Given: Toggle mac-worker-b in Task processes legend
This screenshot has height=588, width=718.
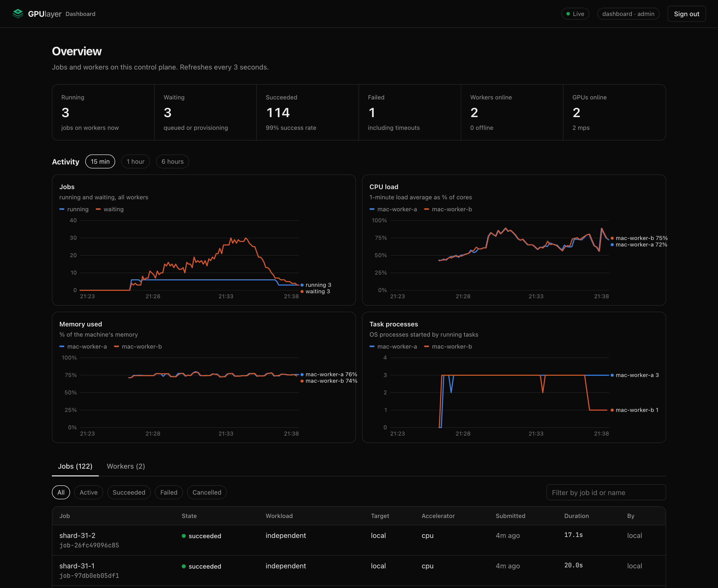Looking at the screenshot, I should click(448, 347).
